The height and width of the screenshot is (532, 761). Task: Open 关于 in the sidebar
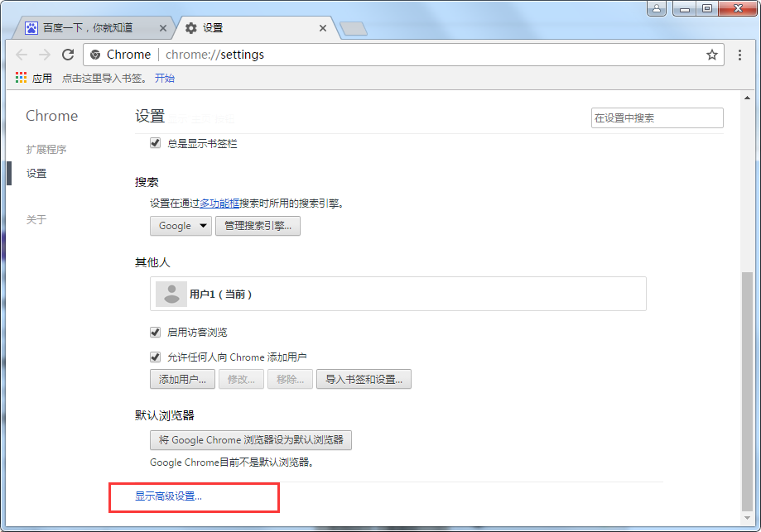pyautogui.click(x=36, y=220)
